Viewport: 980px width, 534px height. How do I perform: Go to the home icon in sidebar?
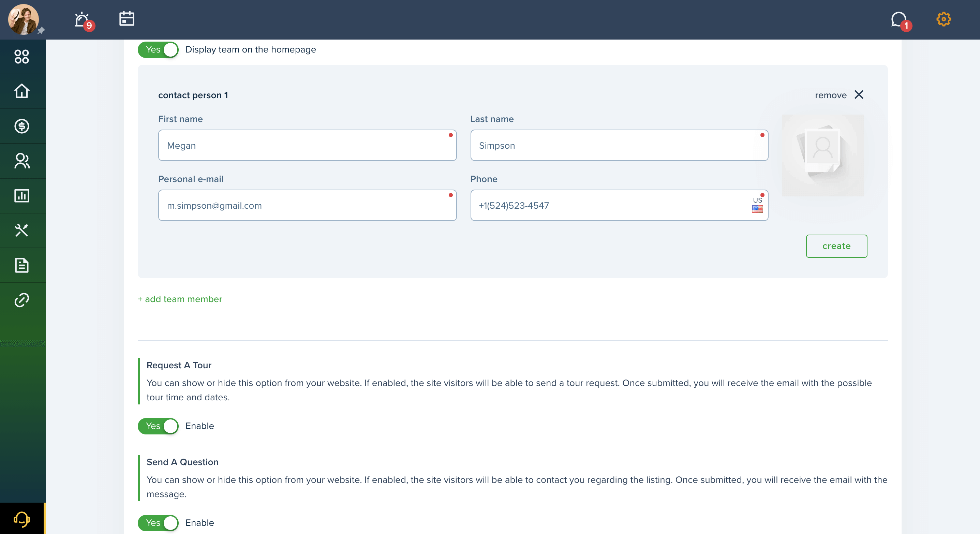tap(22, 91)
